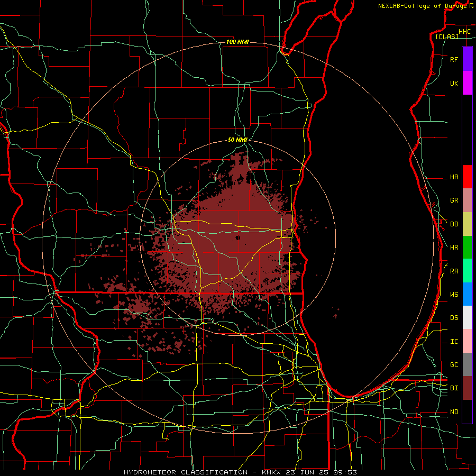Click the '09:53' timestamp text
The image size is (476, 476).
coord(345,472)
